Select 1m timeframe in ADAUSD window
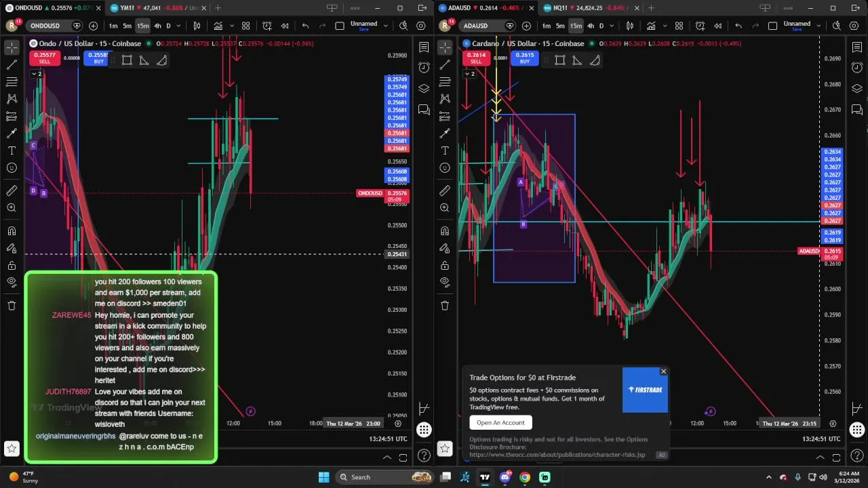The height and width of the screenshot is (488, 868). [x=546, y=26]
